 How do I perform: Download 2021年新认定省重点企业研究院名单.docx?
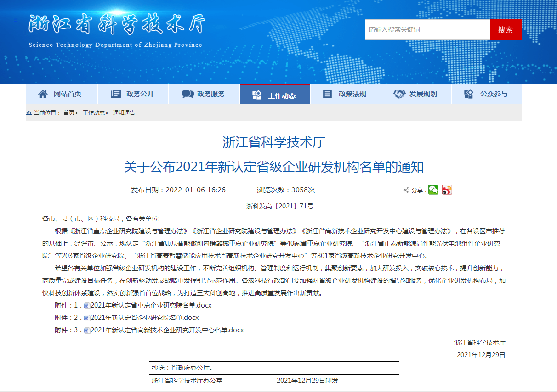151,305
